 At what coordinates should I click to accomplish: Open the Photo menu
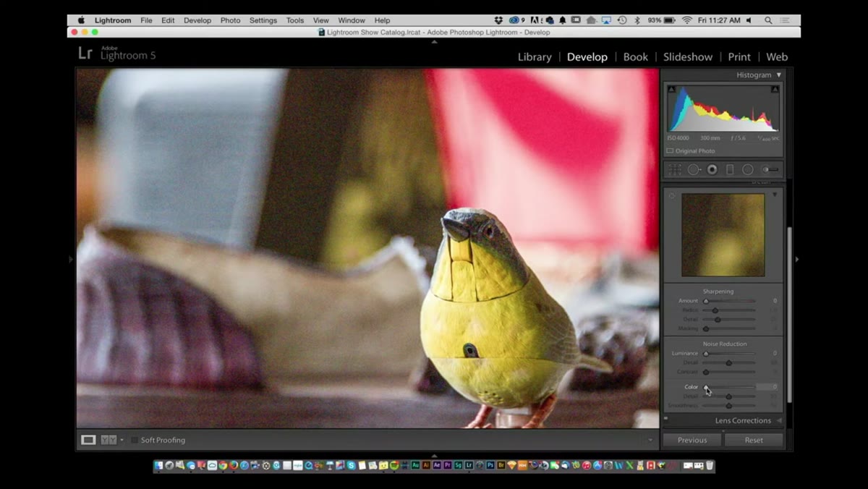point(230,20)
